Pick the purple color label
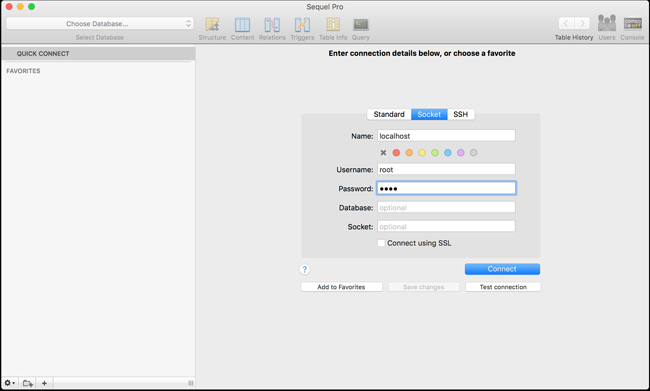 tap(461, 153)
